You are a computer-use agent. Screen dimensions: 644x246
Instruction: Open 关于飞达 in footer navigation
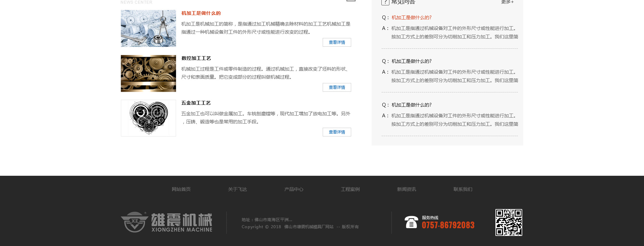[237, 189]
